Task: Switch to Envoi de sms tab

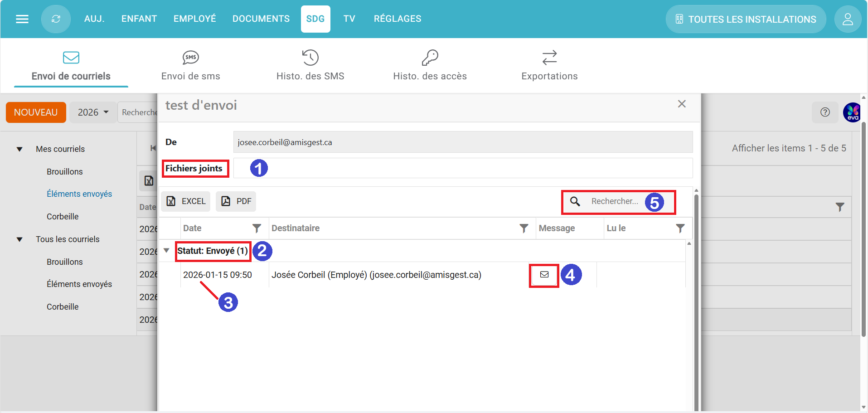Action: (190, 65)
